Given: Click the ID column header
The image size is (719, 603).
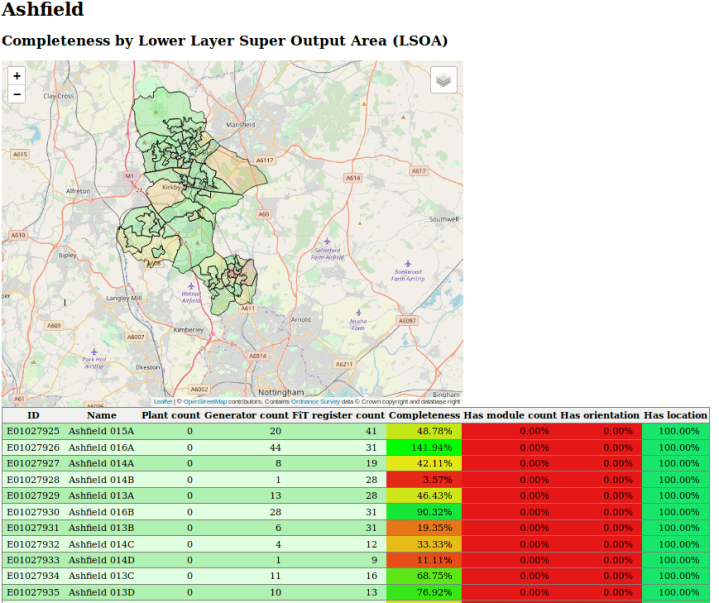Looking at the screenshot, I should click(x=33, y=415).
